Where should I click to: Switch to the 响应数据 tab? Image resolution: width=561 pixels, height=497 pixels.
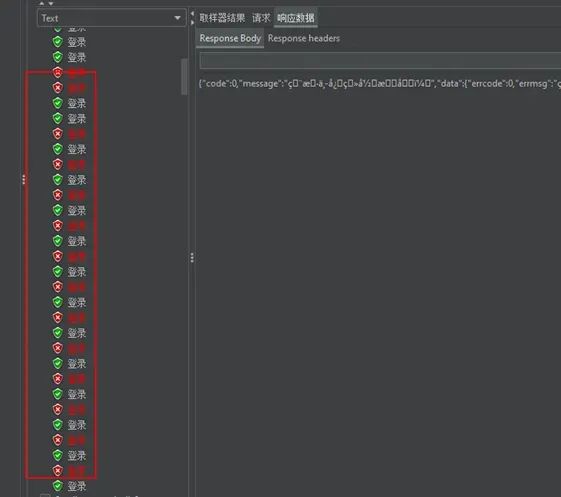(x=296, y=18)
